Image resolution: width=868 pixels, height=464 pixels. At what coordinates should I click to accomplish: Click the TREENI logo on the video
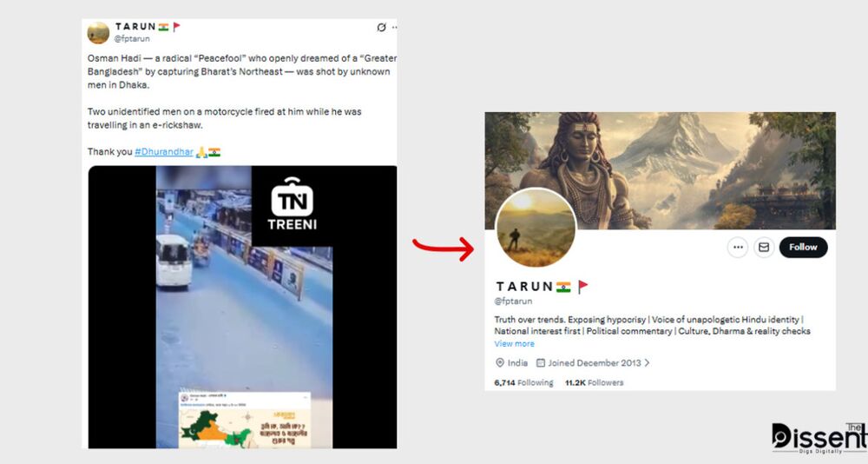(293, 205)
